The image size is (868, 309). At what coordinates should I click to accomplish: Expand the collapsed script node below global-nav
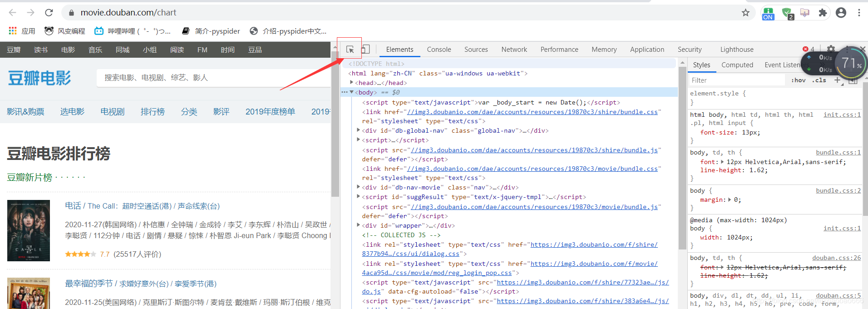(x=359, y=140)
